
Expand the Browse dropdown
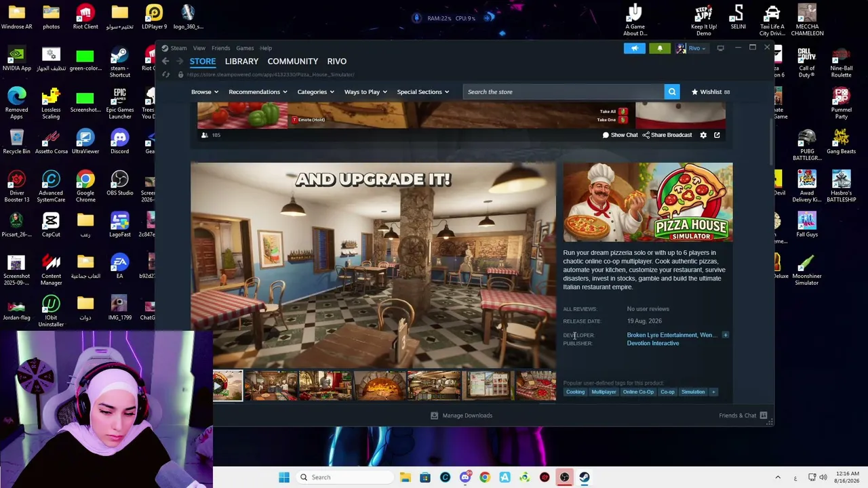coord(204,91)
